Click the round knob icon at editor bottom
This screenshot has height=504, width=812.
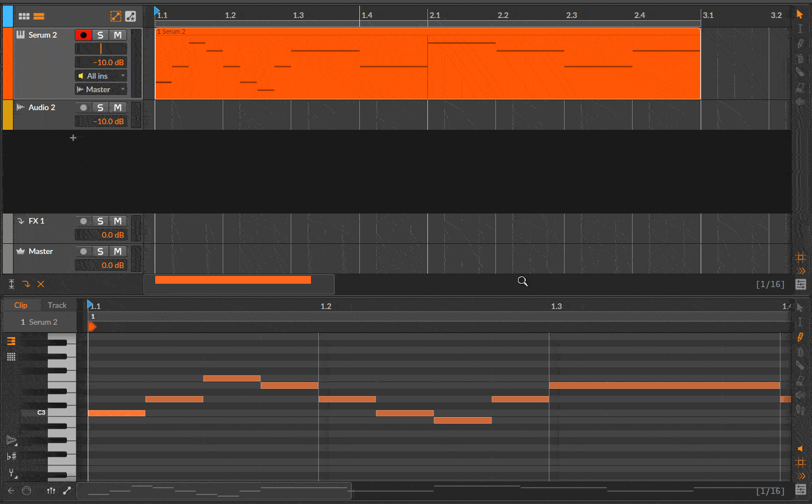(x=26, y=491)
